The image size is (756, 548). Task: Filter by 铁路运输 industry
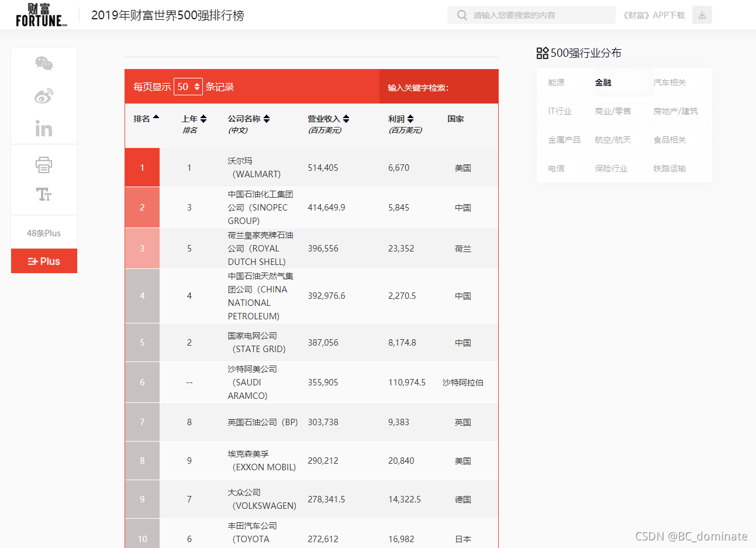[x=670, y=168]
